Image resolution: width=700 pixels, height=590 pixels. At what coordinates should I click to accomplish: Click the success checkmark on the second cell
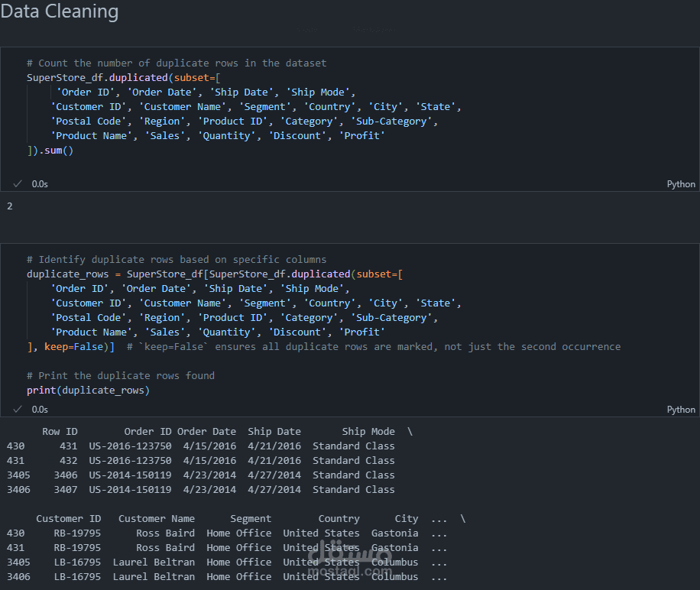click(17, 409)
